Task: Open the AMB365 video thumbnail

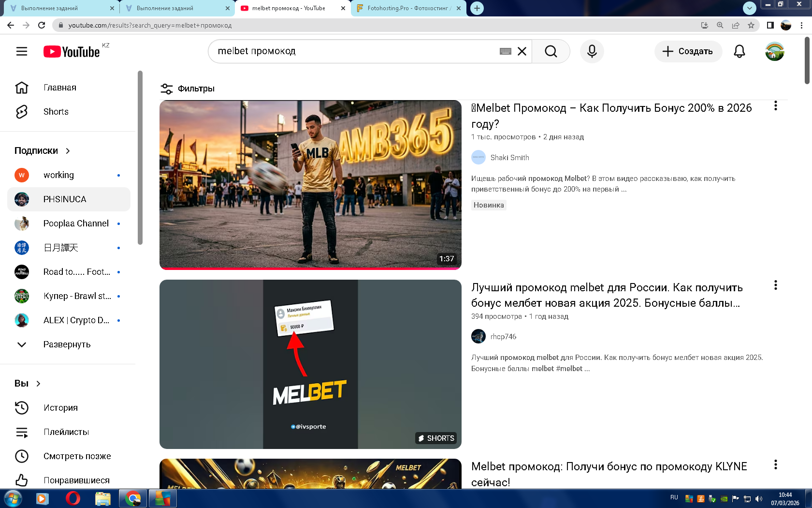Action: click(310, 184)
